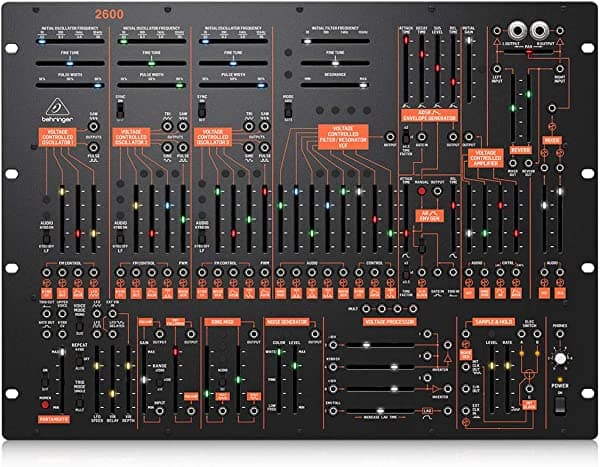Image resolution: width=600 pixels, height=467 pixels.
Task: Click the large L Output quarter-inch jack
Action: coord(517,30)
